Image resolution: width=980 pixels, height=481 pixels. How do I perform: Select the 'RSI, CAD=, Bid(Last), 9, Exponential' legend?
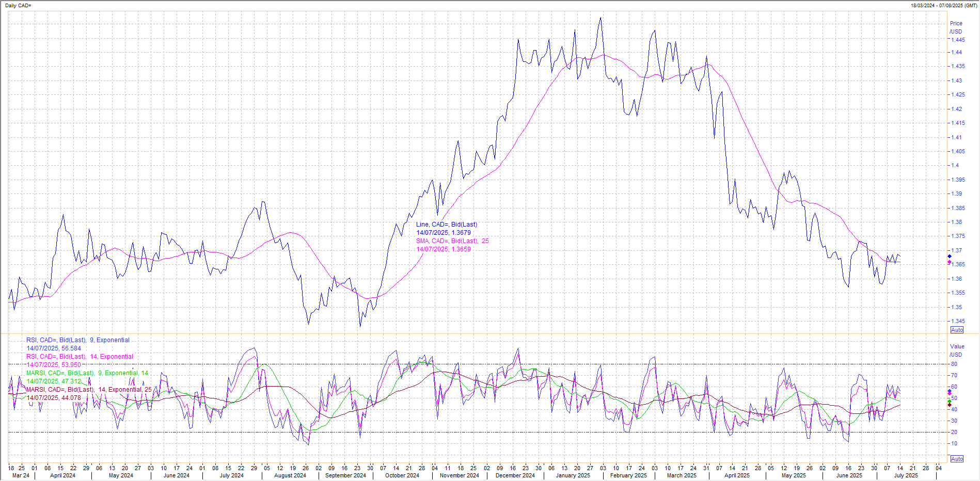(78, 340)
